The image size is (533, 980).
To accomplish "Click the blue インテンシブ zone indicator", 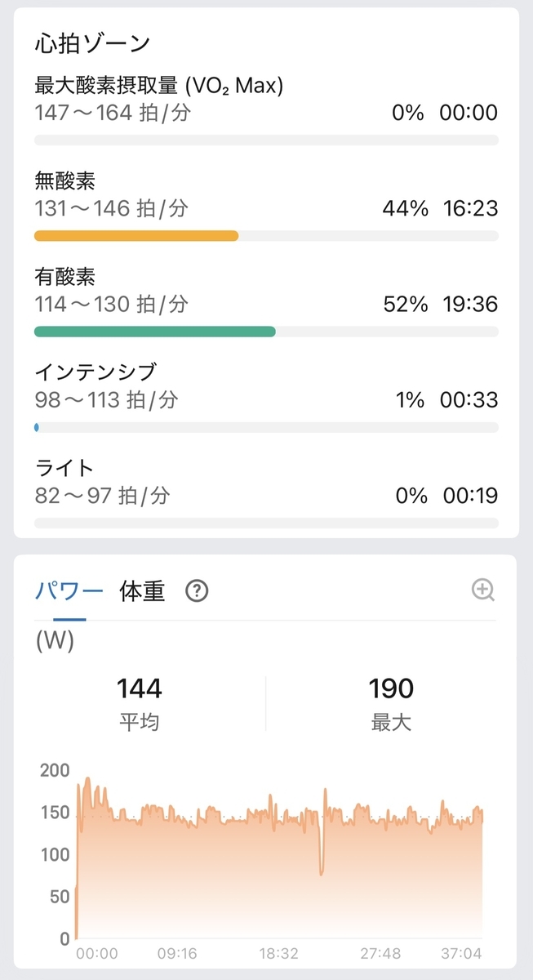I will 37,427.
